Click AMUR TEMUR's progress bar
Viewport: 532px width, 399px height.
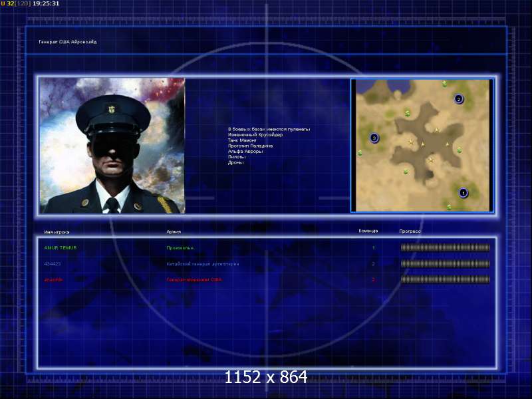click(445, 247)
